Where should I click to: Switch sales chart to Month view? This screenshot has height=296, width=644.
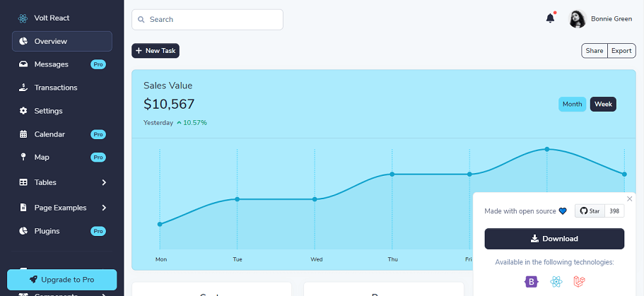point(572,105)
